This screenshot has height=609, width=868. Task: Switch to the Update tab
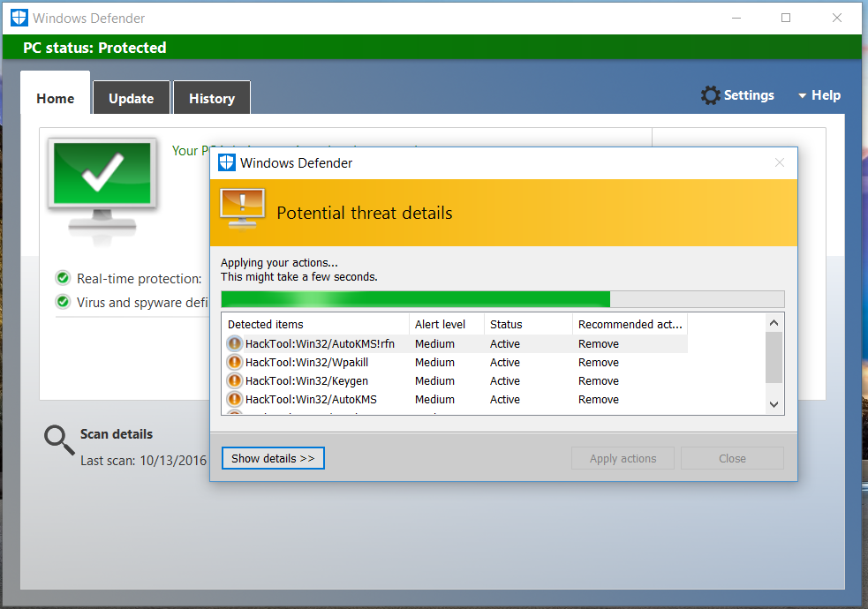point(132,98)
